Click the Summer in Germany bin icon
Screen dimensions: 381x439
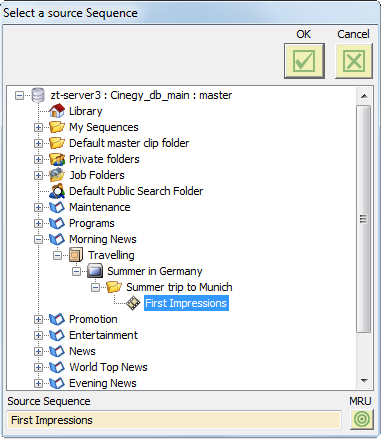(x=95, y=271)
